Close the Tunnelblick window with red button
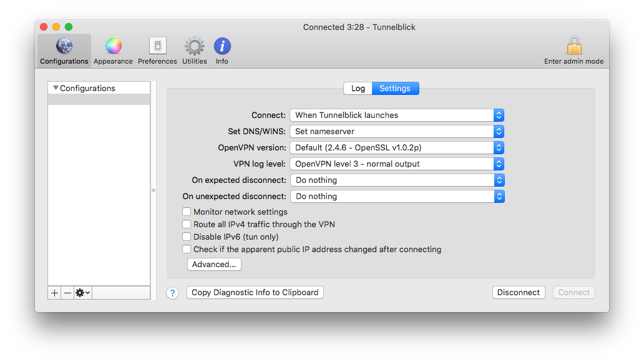The height and width of the screenshot is (362, 644). [44, 27]
